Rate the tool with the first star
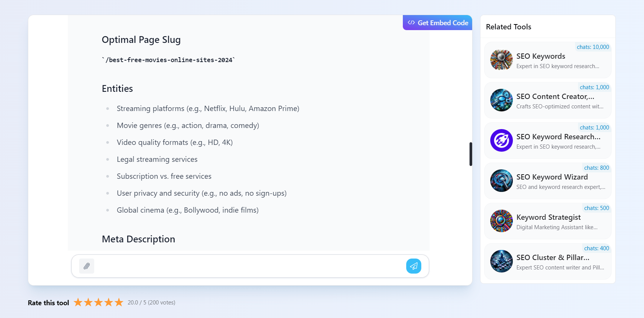Viewport: 644px width, 318px height. click(78, 302)
